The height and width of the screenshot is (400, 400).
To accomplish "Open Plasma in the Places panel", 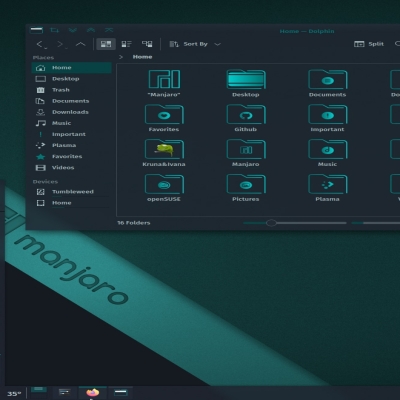I will pyautogui.click(x=72, y=145).
